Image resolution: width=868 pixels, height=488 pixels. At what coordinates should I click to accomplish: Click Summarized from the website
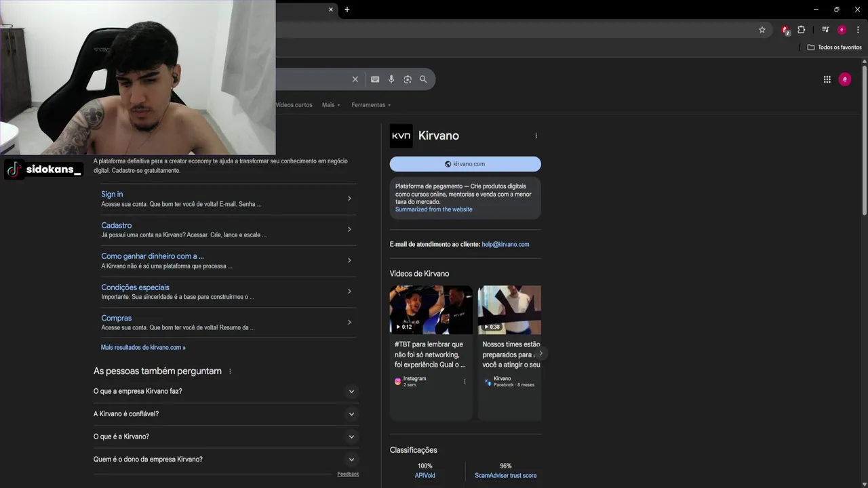[434, 209]
